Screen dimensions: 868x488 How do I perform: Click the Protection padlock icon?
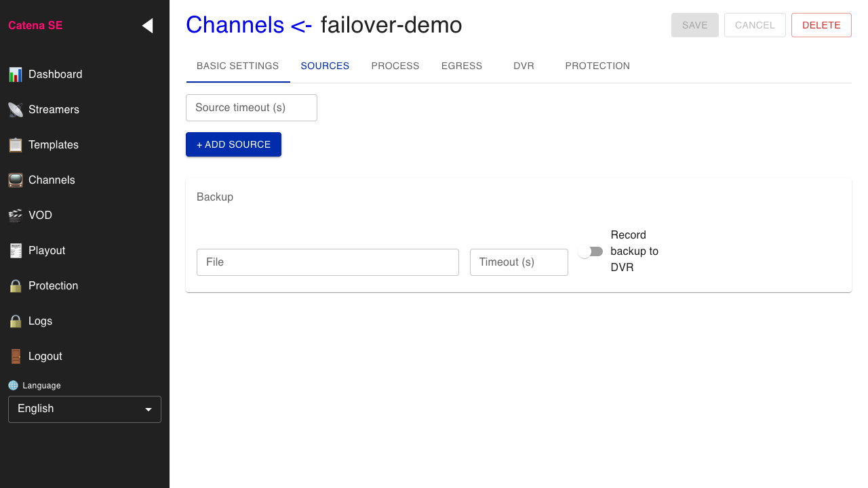pos(16,285)
